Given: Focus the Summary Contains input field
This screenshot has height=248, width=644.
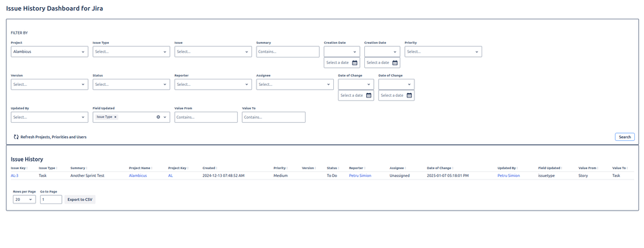Looking at the screenshot, I should [288, 52].
